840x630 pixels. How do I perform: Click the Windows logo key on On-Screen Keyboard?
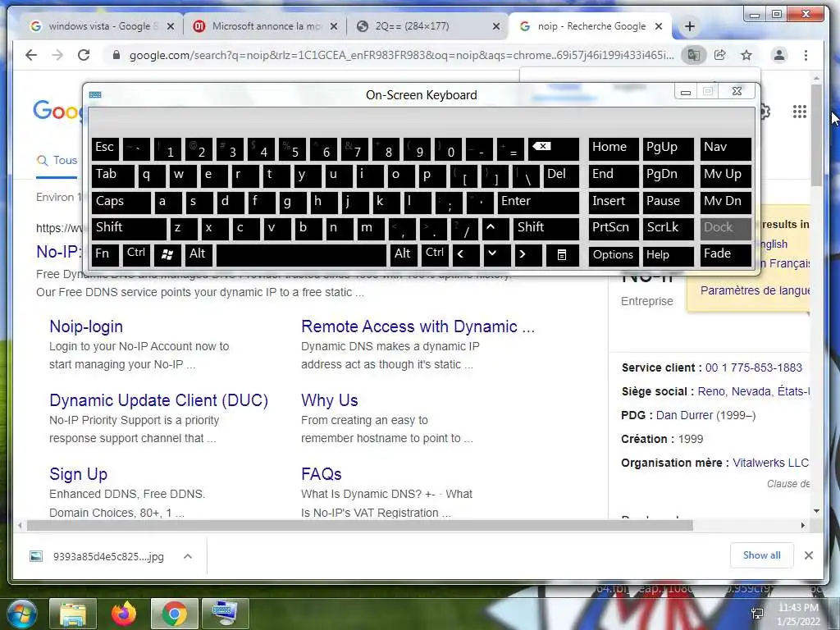tap(167, 255)
